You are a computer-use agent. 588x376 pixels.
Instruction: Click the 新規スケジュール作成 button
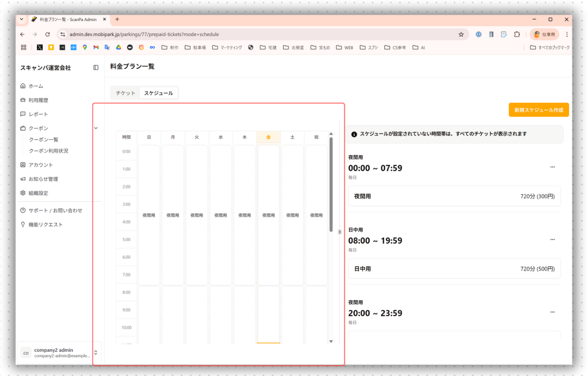pyautogui.click(x=539, y=110)
